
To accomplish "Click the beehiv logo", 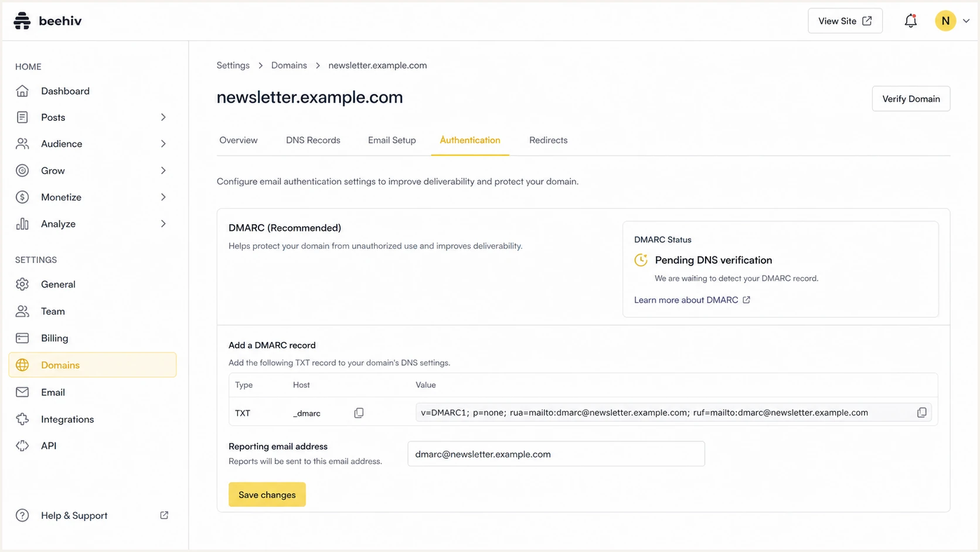I will 47,21.
